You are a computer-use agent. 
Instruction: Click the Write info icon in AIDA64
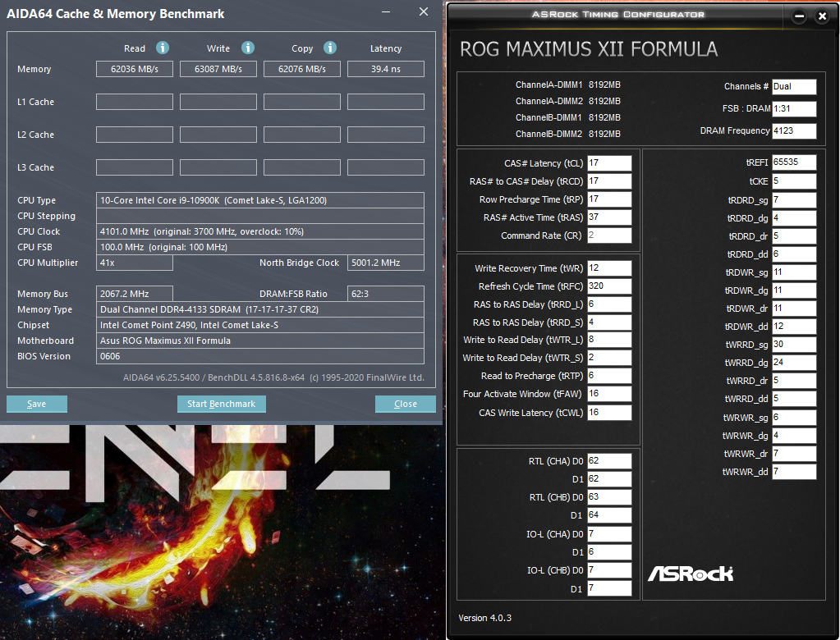click(247, 48)
